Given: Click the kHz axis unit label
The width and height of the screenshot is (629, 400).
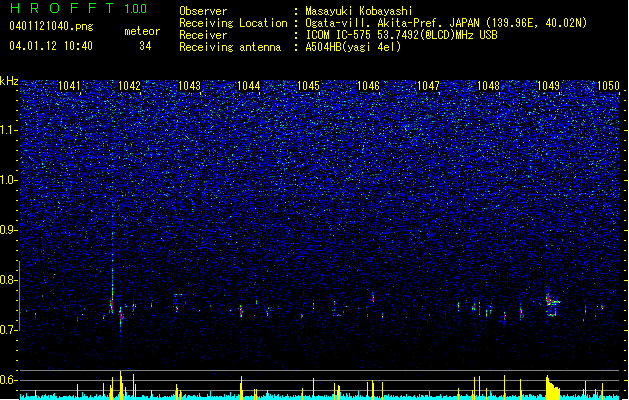Looking at the screenshot, I should pyautogui.click(x=9, y=81).
